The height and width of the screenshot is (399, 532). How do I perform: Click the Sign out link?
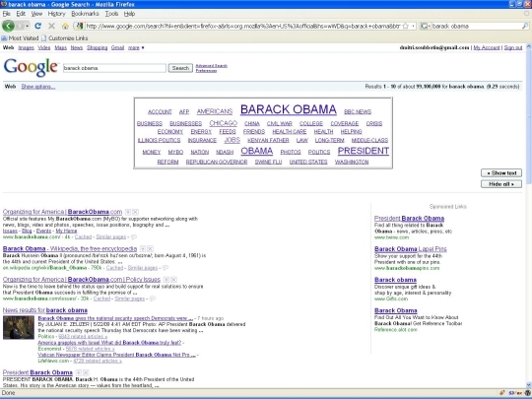click(x=513, y=48)
